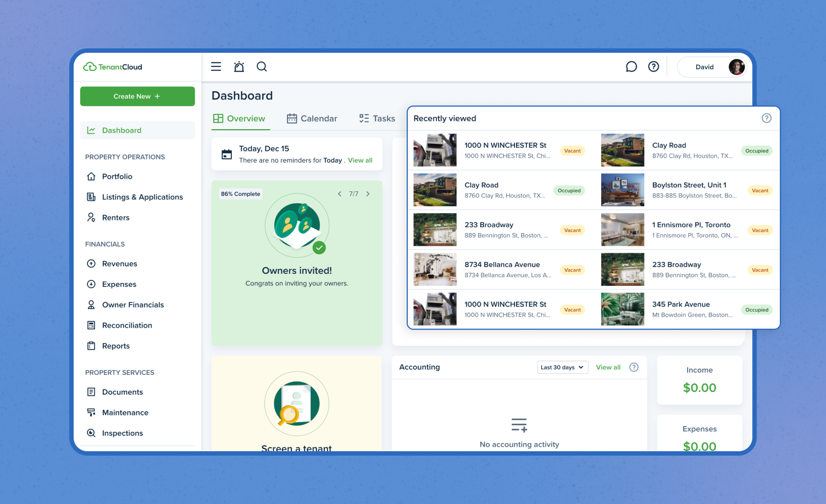
Task: Go to previous onboarding card arrow
Action: coord(340,194)
